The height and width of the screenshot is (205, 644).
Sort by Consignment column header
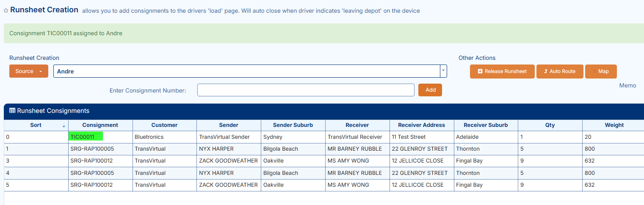(x=100, y=125)
